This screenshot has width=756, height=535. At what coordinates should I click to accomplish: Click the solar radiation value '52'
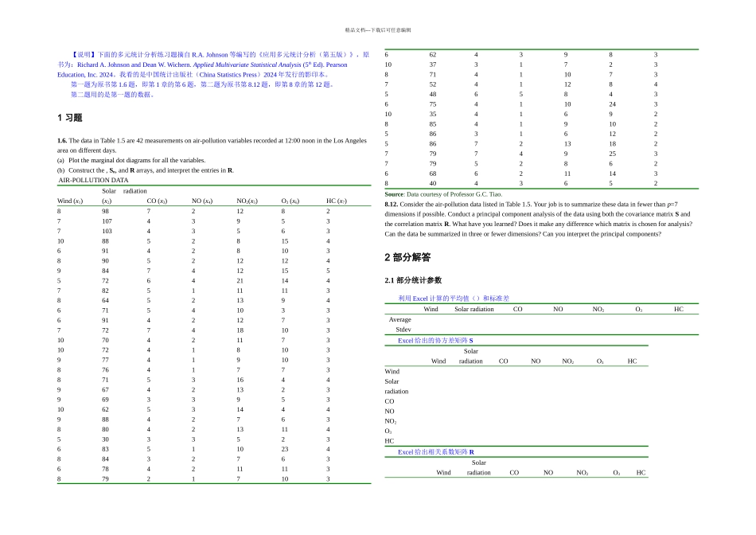433,84
